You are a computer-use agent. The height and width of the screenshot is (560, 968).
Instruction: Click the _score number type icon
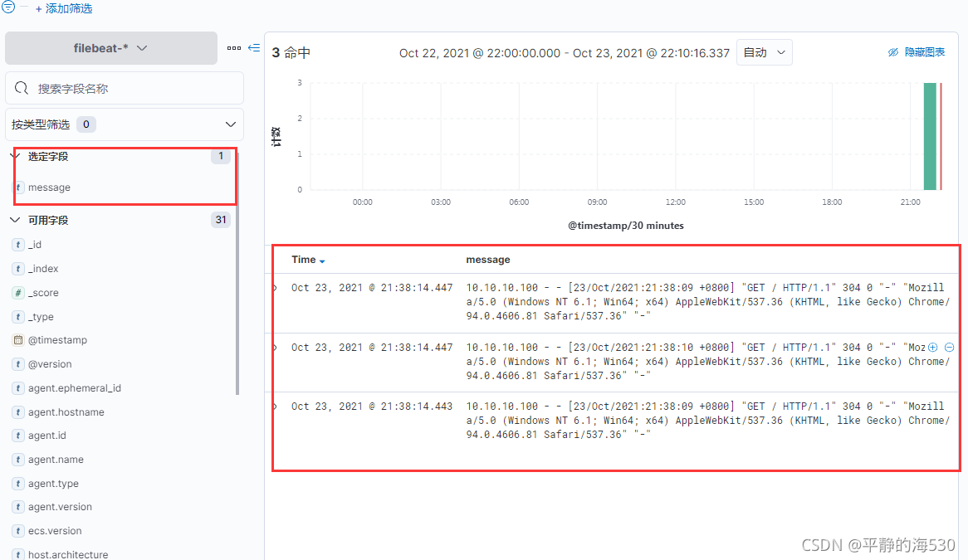pos(18,293)
